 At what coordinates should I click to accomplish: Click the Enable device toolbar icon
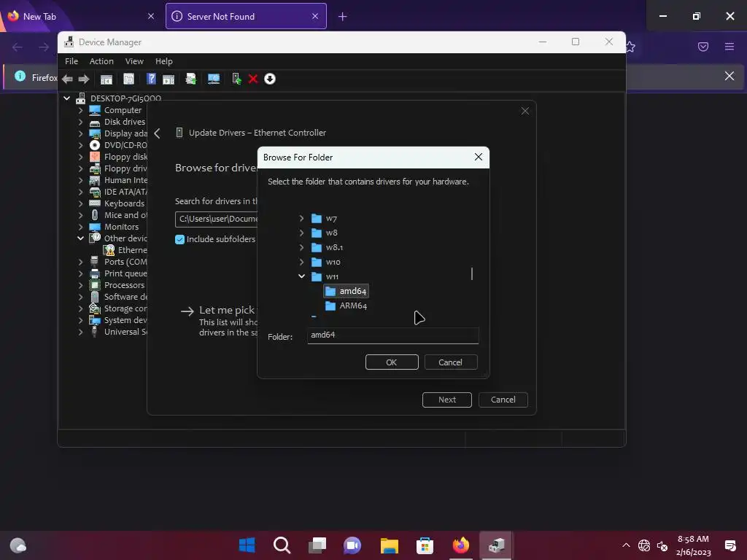(x=236, y=79)
